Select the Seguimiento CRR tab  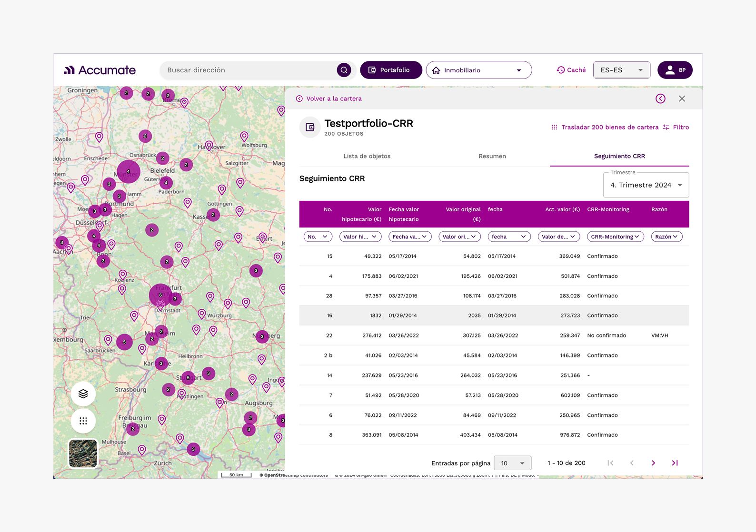tap(619, 156)
